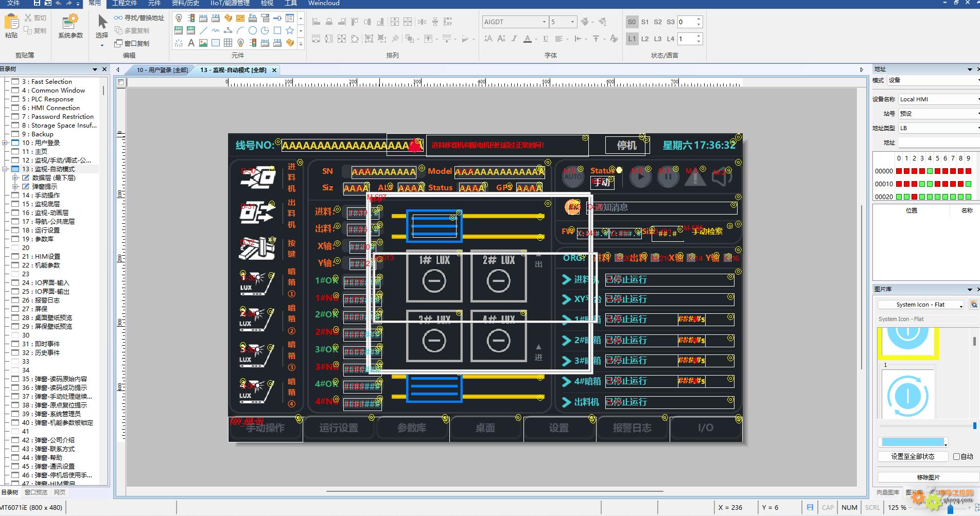Viewport: 980px width, 516px height.
Task: Select language L4 toggle
Action: [671, 39]
